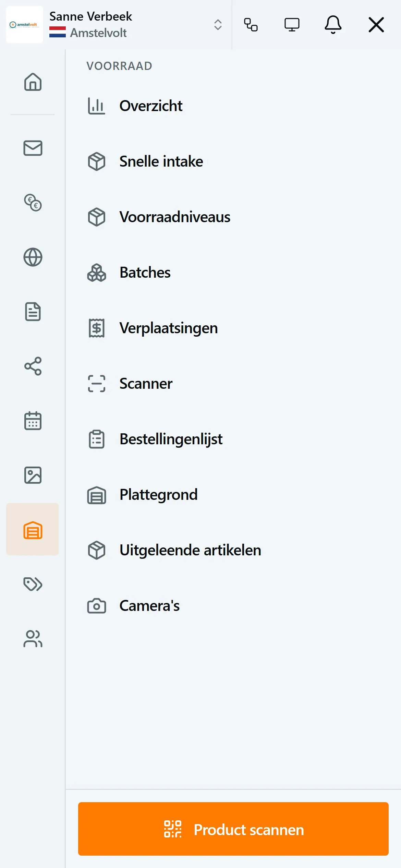Click the Amstelvolt logo thumbnail
The width and height of the screenshot is (401, 868).
pos(25,25)
